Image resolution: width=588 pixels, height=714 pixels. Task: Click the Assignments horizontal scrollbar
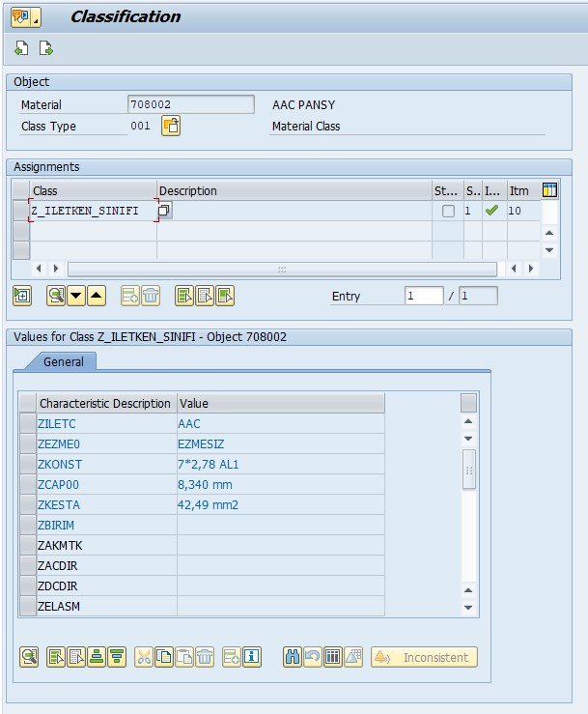pyautogui.click(x=281, y=269)
